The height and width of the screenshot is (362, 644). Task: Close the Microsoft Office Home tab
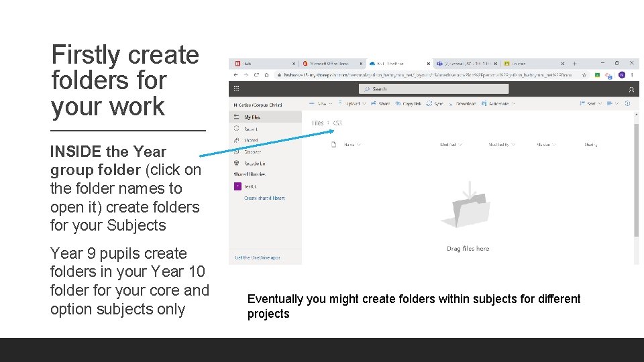point(361,64)
